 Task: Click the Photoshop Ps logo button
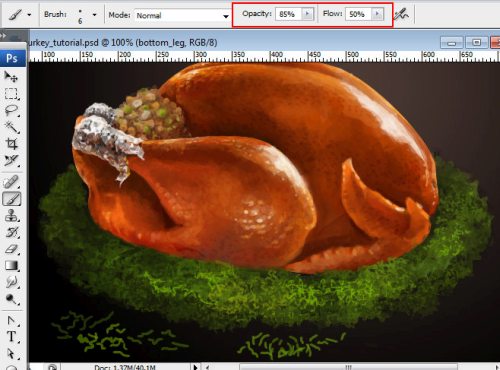coord(12,58)
